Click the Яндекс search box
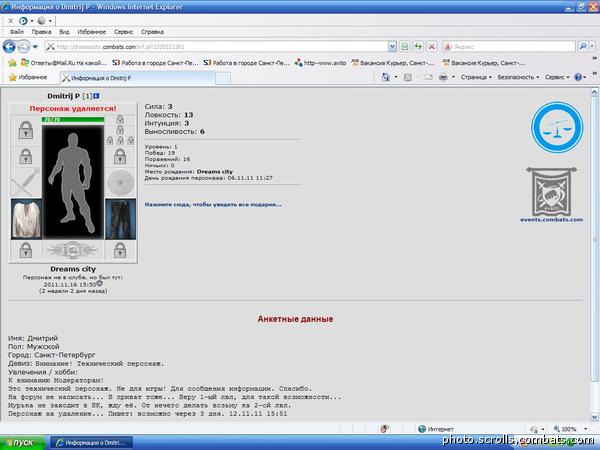 tap(509, 47)
